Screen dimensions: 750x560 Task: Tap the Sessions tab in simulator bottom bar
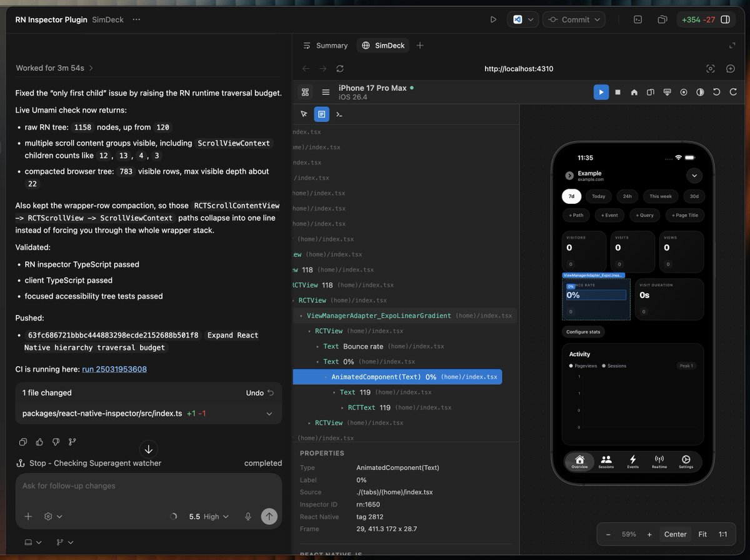(606, 462)
